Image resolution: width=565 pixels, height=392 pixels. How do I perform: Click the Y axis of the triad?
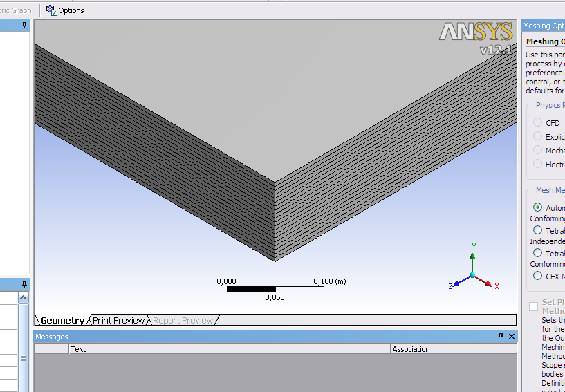(472, 259)
